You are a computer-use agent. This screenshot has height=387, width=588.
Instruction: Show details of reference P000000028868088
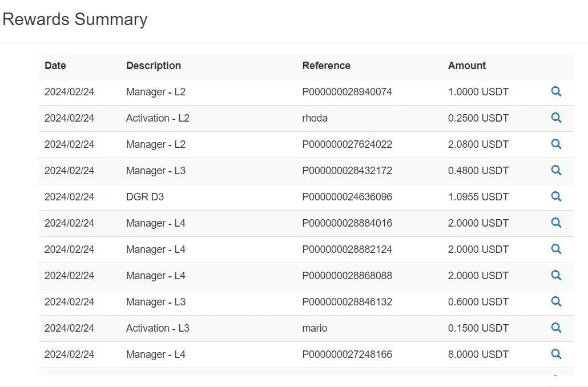(x=556, y=275)
